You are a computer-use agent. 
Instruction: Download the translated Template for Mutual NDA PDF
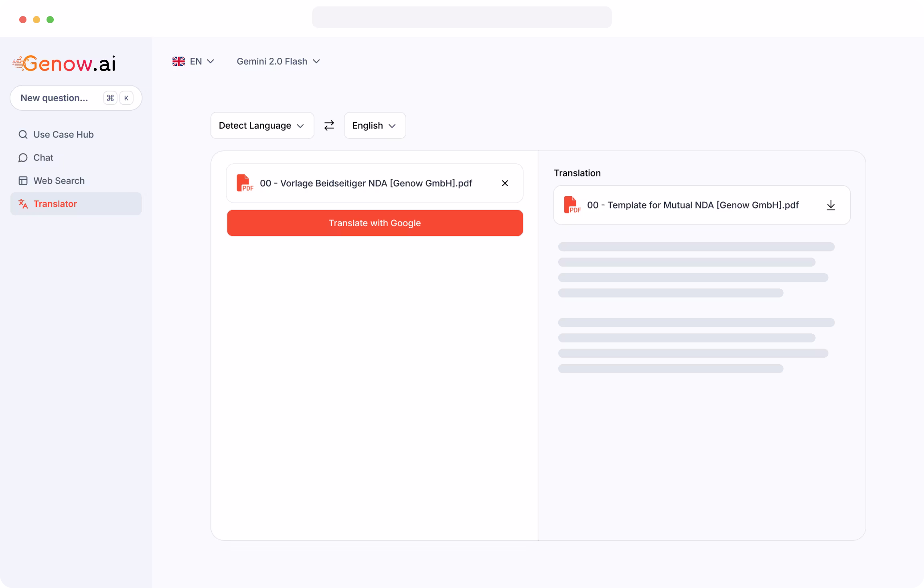[831, 205]
